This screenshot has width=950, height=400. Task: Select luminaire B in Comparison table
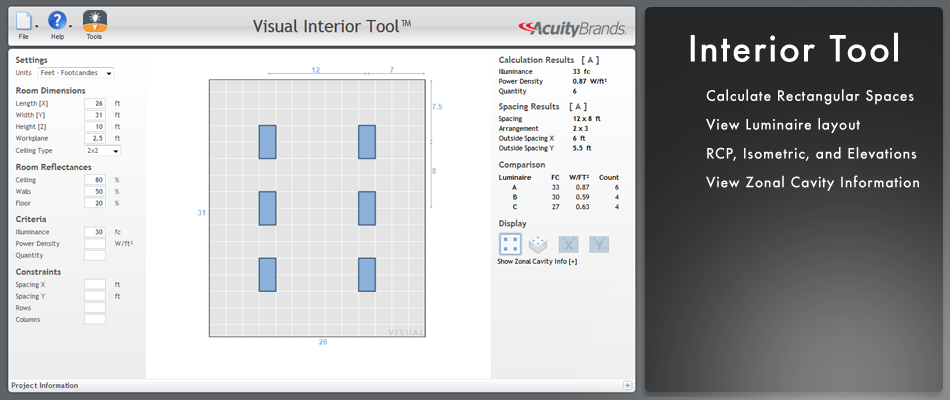(515, 197)
